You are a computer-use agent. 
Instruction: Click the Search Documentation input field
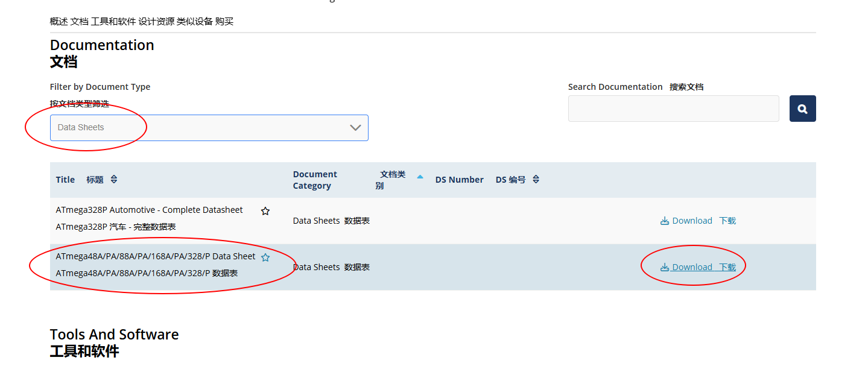click(674, 109)
